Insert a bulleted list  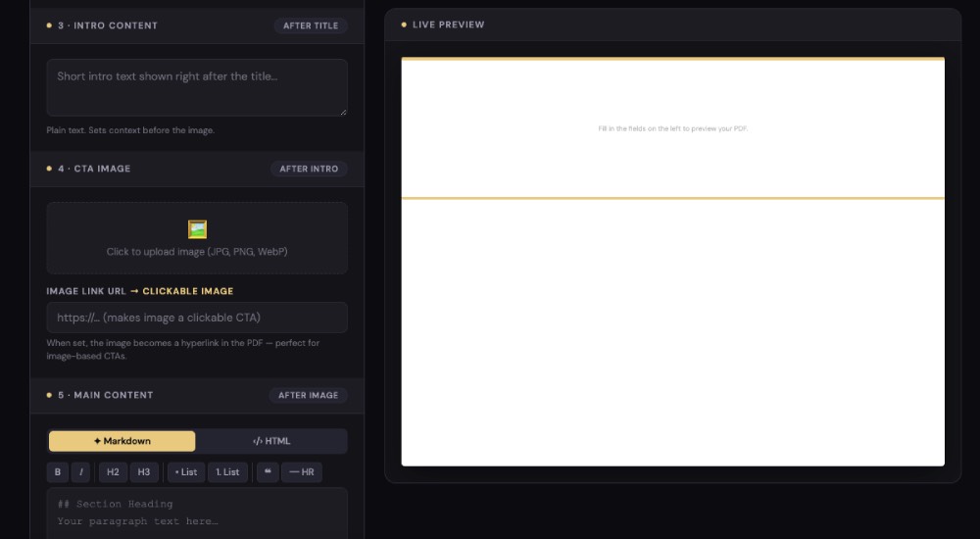pos(186,472)
